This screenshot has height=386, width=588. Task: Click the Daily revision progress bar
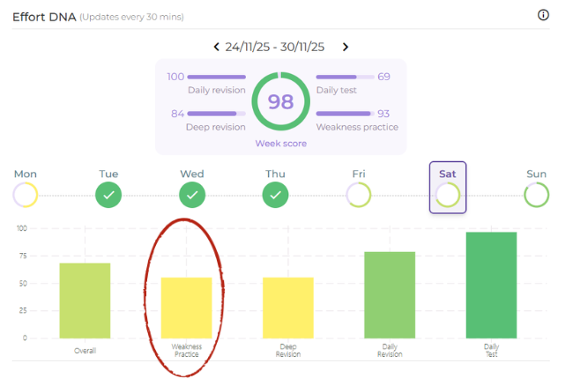point(217,78)
